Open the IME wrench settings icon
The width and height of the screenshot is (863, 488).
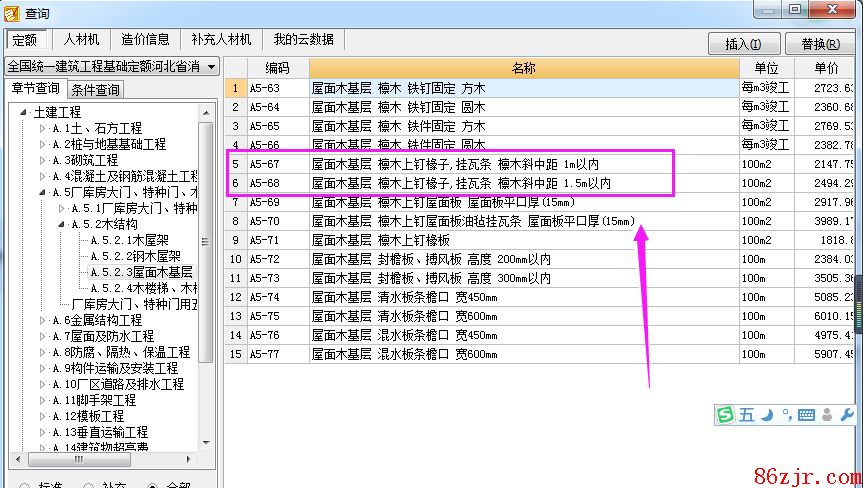click(846, 415)
